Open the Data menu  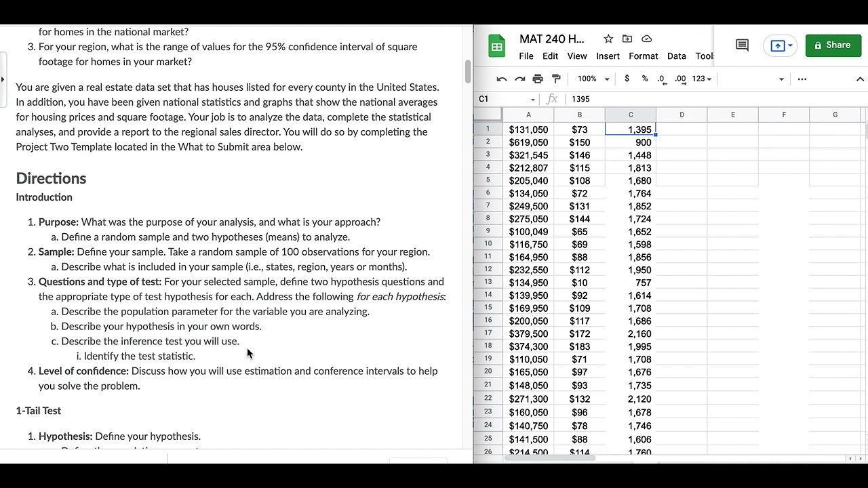click(677, 56)
